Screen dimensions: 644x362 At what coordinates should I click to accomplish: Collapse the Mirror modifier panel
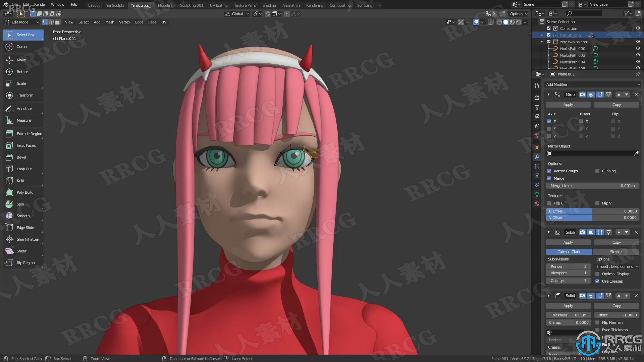549,95
